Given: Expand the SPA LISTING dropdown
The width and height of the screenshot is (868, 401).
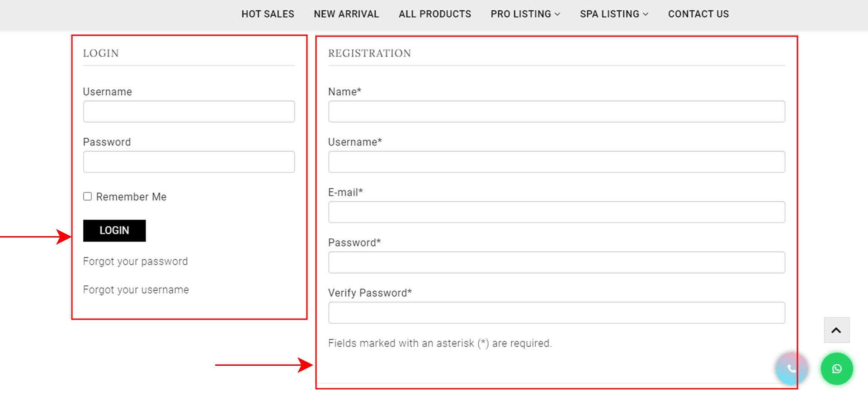Looking at the screenshot, I should [x=614, y=14].
